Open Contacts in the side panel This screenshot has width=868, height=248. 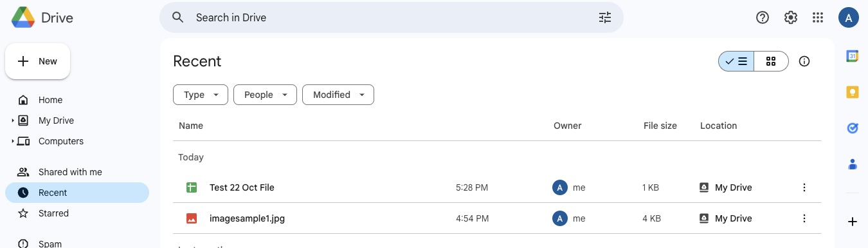[x=853, y=164]
